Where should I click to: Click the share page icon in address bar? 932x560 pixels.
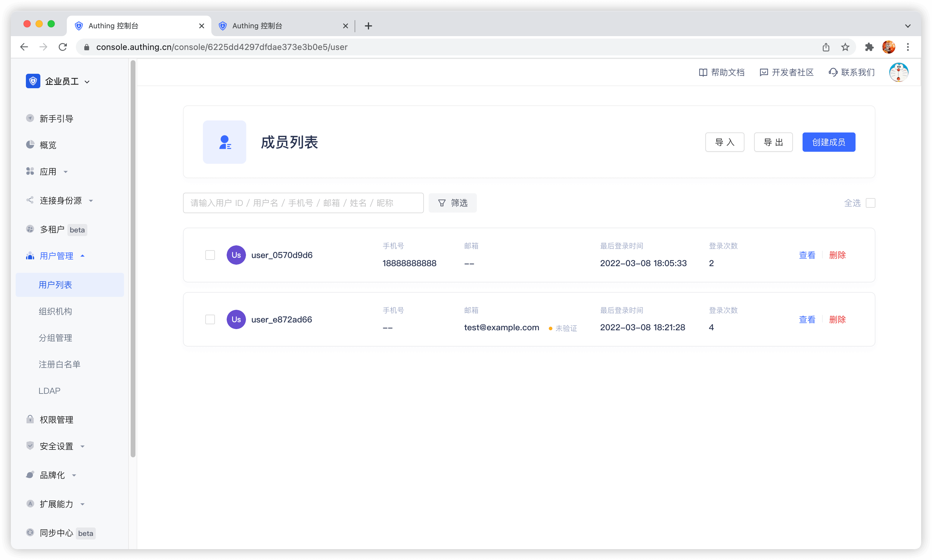[x=826, y=47]
